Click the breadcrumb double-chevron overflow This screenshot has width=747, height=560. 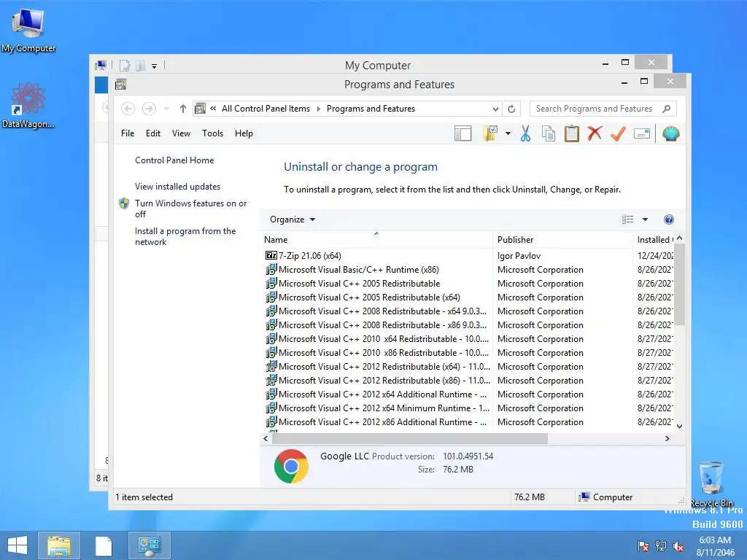point(213,109)
